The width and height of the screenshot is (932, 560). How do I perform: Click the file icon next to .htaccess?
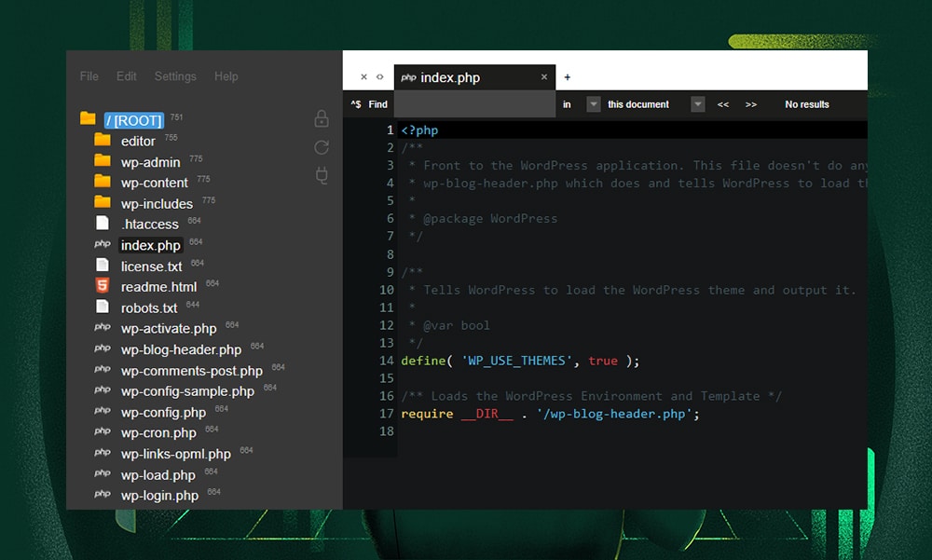pyautogui.click(x=103, y=224)
